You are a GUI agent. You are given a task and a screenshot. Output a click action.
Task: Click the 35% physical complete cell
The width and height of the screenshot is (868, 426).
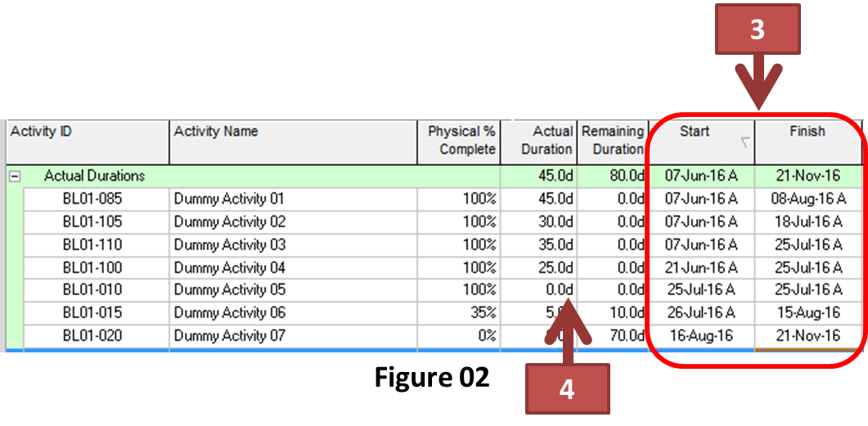pyautogui.click(x=458, y=312)
